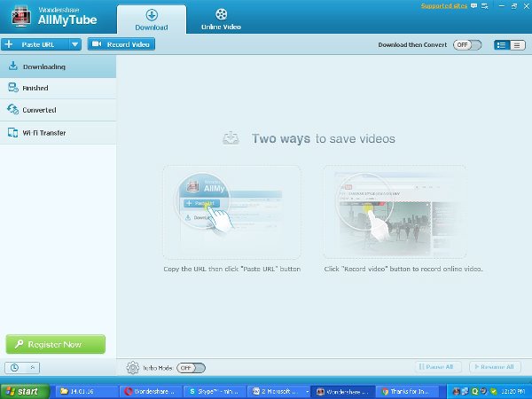Restore down the AllMyTube window
Screen dimensions: 532x399
click(x=514, y=6)
